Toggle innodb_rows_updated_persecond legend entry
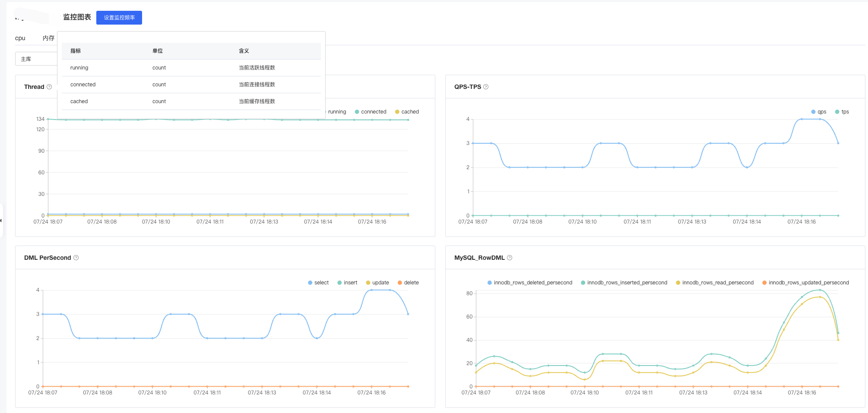Viewport: 868px width, 413px height. coord(805,283)
